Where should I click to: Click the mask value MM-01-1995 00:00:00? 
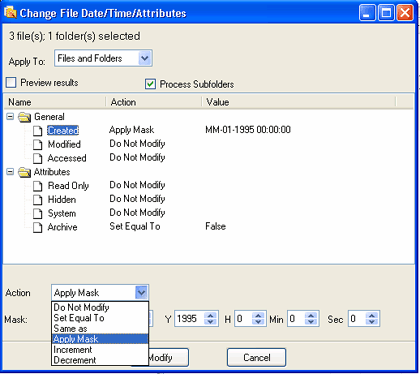click(248, 130)
